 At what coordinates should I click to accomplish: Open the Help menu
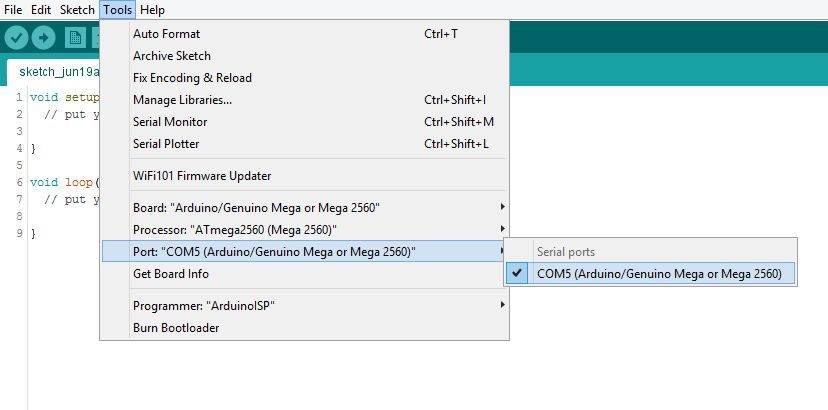tap(153, 10)
